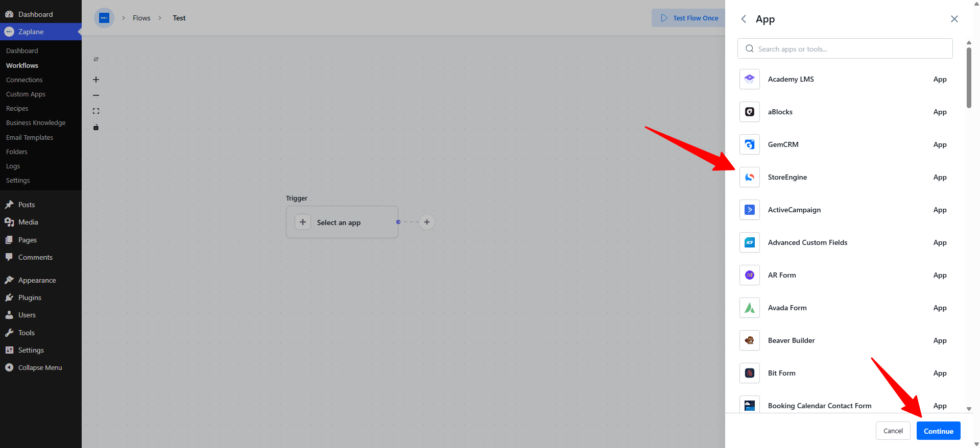Open the WordPress Settings menu
Viewport: 980px width, 448px height.
pos(41,350)
